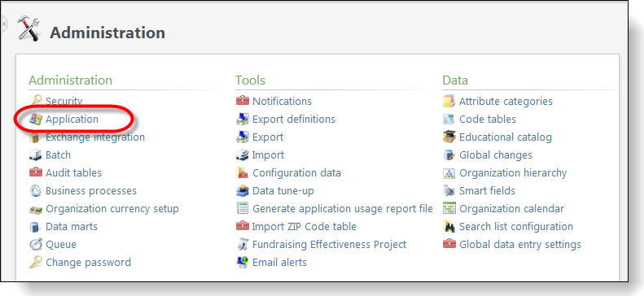Click the Queue stopwatch icon
The height and width of the screenshot is (296, 644).
point(36,244)
